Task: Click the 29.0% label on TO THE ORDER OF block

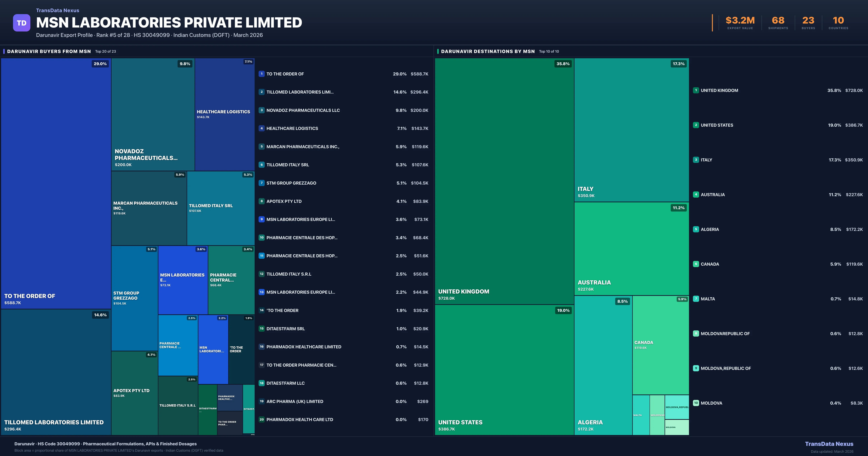Action: (100, 64)
